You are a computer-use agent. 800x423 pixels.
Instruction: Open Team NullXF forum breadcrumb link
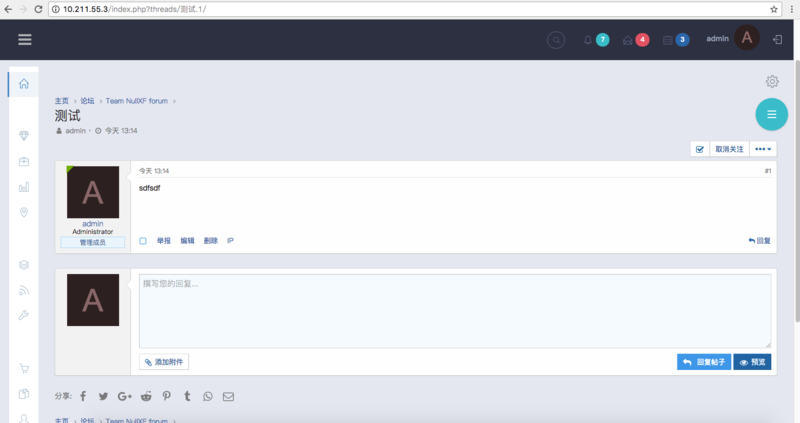pos(139,100)
